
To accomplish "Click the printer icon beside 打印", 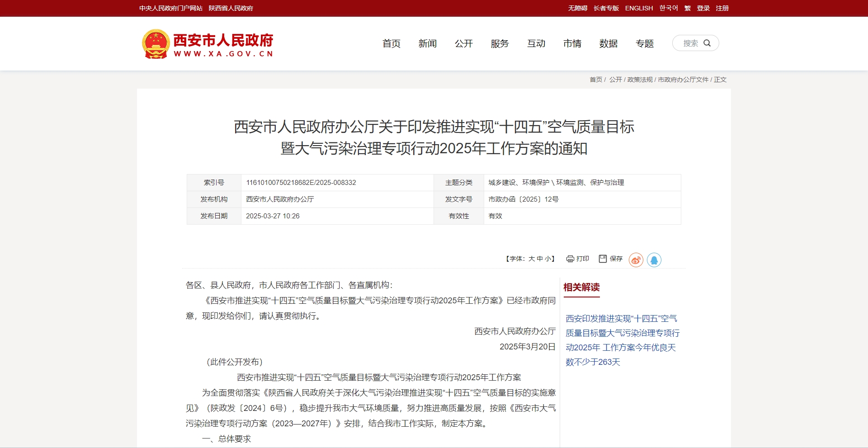I will (x=570, y=259).
